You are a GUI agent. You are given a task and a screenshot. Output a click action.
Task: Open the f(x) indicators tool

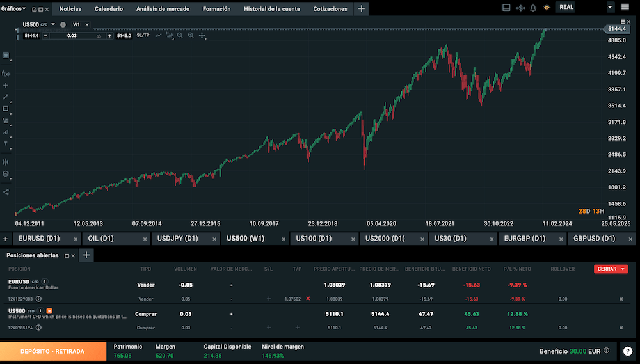(6, 74)
